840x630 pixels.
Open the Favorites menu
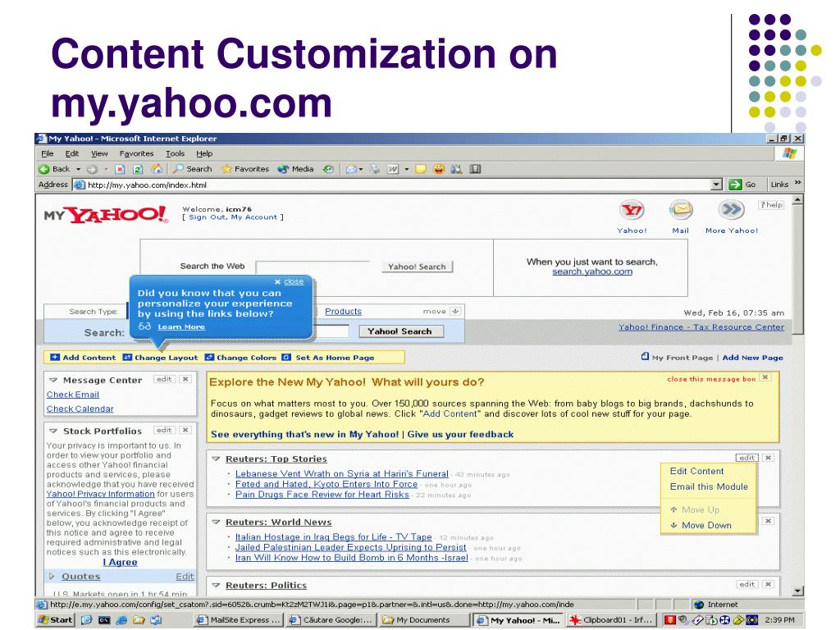point(136,153)
